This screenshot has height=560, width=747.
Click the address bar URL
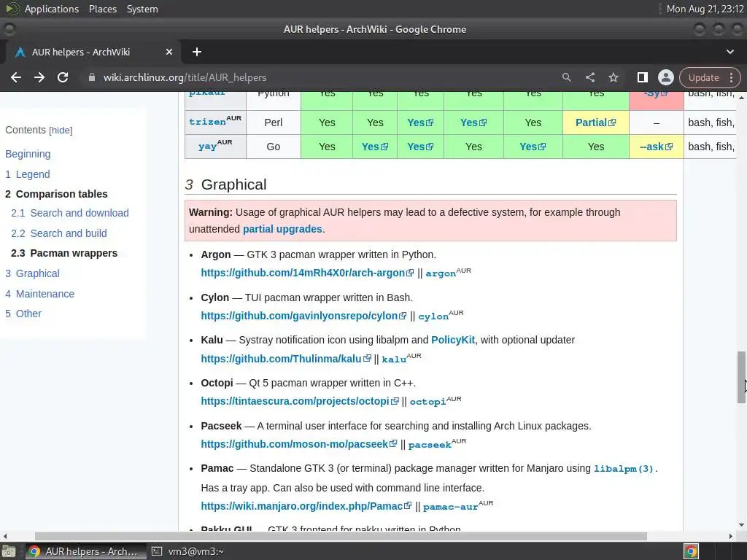[185, 77]
